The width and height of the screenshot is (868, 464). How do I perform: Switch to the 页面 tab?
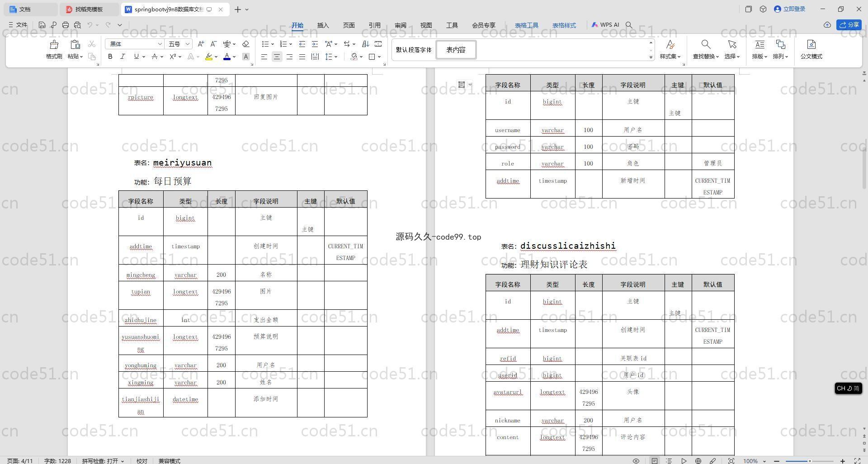pyautogui.click(x=349, y=25)
